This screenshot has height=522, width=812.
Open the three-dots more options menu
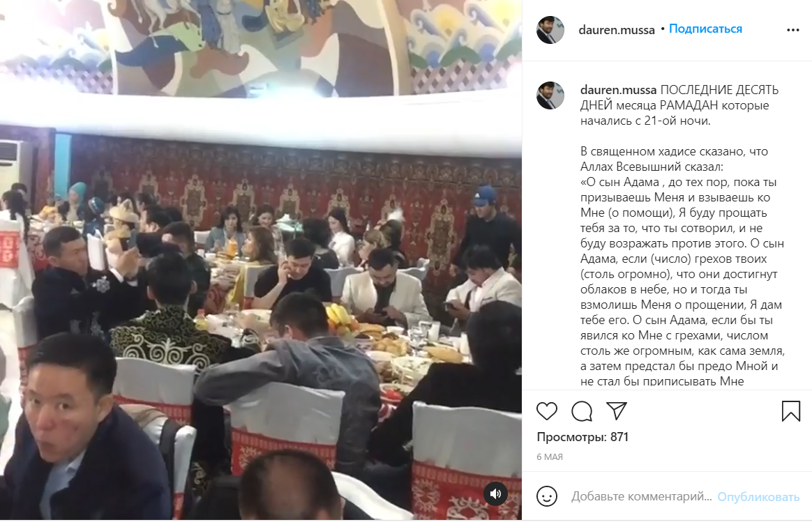point(793,30)
